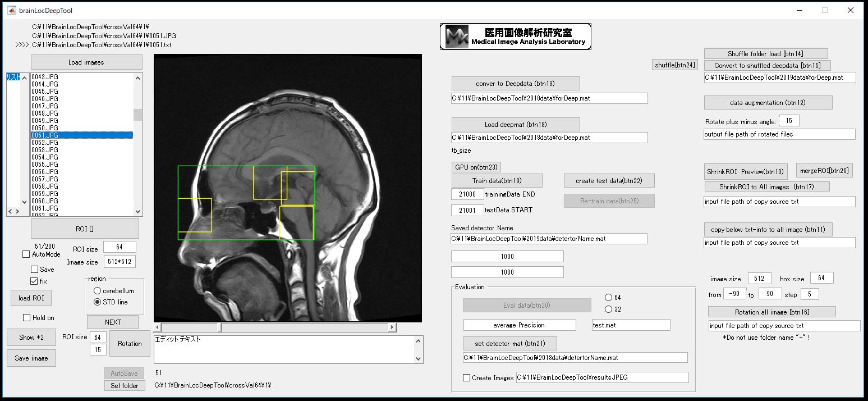Image resolution: width=868 pixels, height=401 pixels.
Task: Click the rotation from field showing -90
Action: (x=734, y=294)
